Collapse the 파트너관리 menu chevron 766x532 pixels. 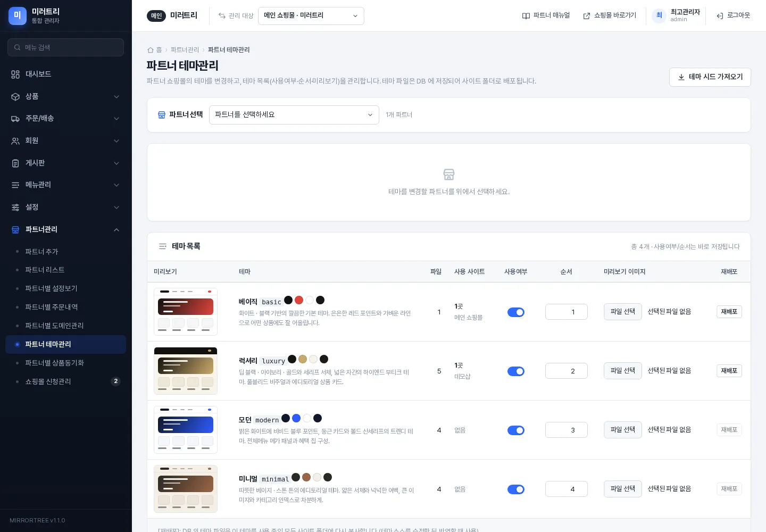[x=116, y=230]
